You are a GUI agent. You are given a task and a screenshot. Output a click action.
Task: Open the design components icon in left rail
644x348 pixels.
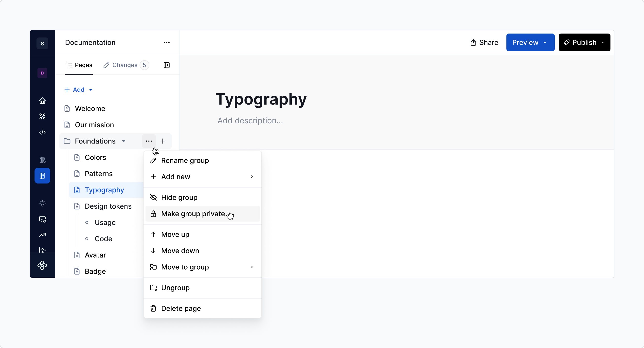tap(42, 116)
